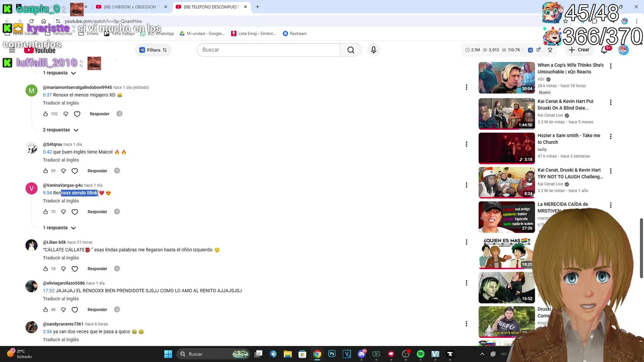Image resolution: width=644 pixels, height=362 pixels.
Task: Reload the page with the browser refresh icon
Action: pyautogui.click(x=31, y=21)
